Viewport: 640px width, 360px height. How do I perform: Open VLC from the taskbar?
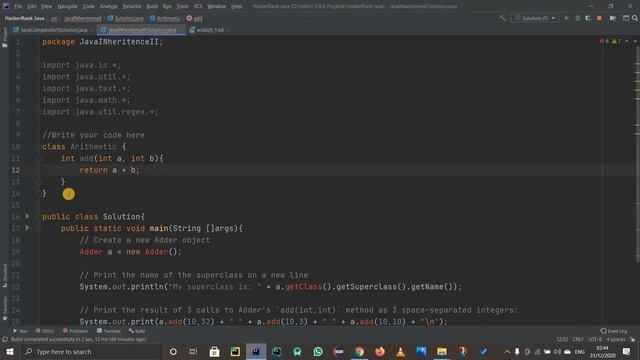point(400,351)
